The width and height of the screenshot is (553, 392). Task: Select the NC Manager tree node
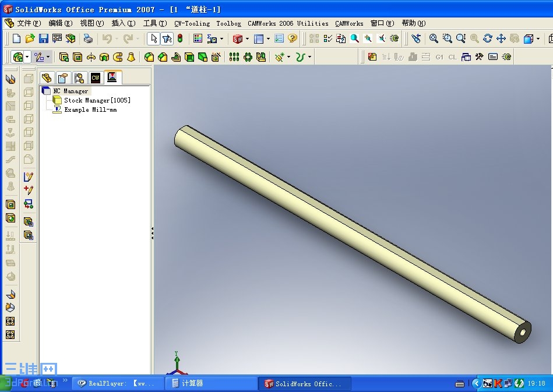click(70, 91)
